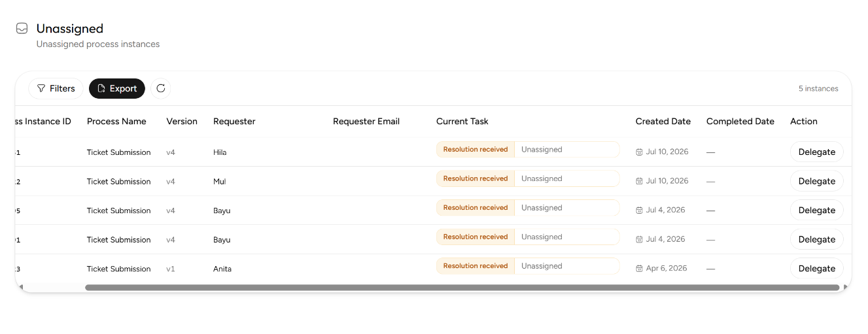Viewport: 868px width, 334px height.
Task: Click the 5 instances count label
Action: pyautogui.click(x=818, y=88)
